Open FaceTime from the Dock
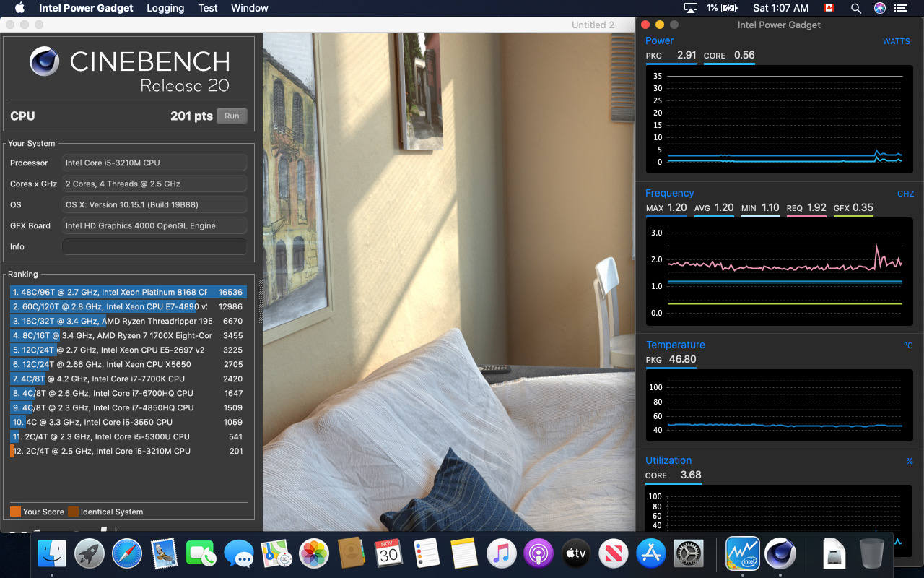 [x=201, y=554]
